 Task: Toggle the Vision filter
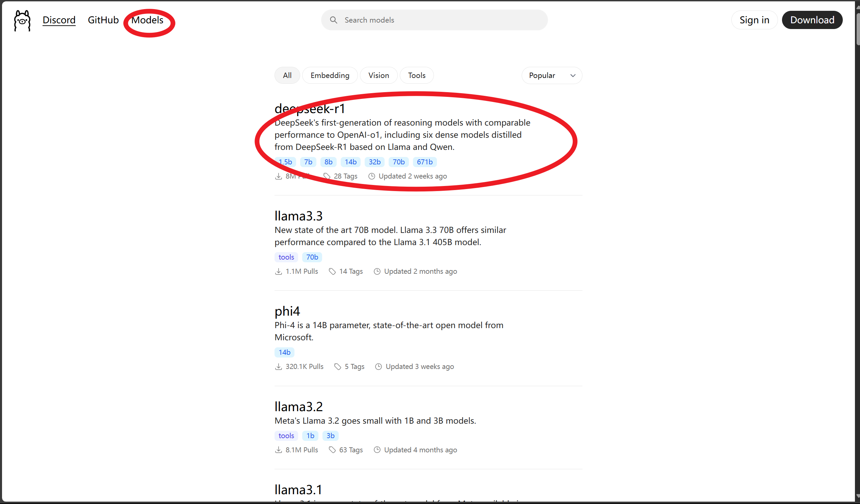379,75
